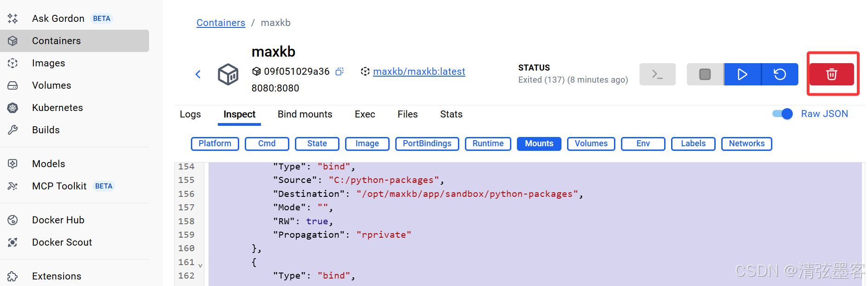Click the 8080:8080 port mapping text
The image size is (868, 286).
[275, 88]
